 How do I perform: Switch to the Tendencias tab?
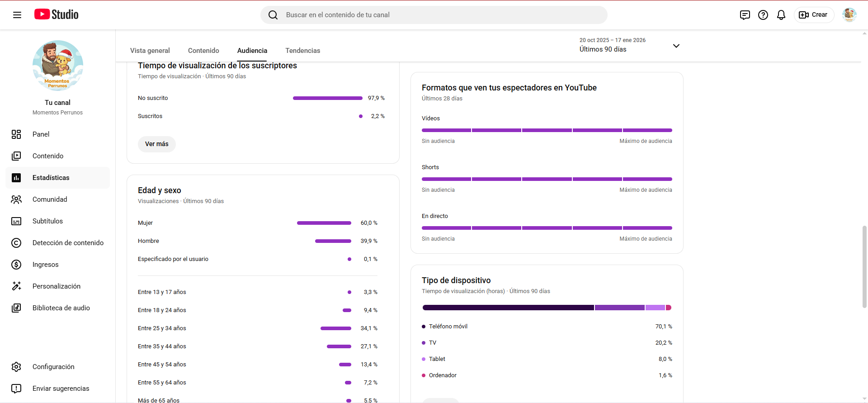tap(302, 51)
